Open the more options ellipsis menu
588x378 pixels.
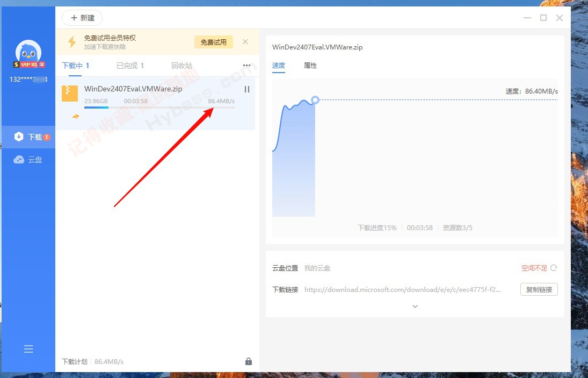[x=246, y=65]
